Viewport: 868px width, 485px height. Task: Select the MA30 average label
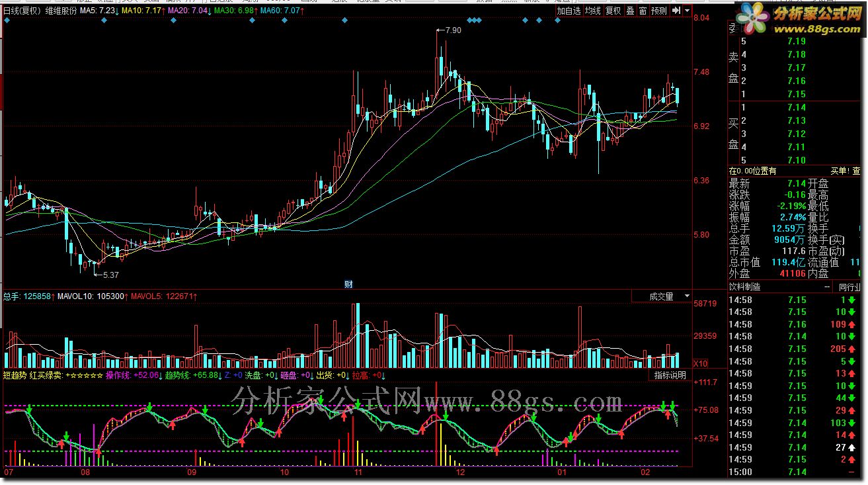pyautogui.click(x=235, y=11)
